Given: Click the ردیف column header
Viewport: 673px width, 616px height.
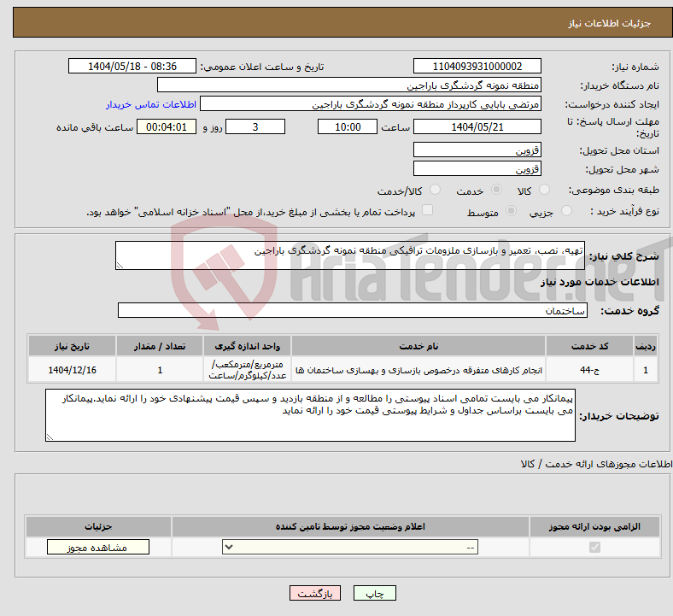Looking at the screenshot, I should pyautogui.click(x=646, y=346).
